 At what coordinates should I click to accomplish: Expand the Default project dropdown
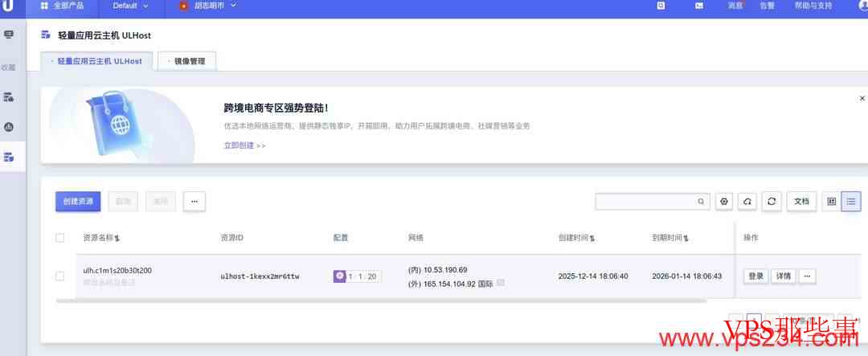tap(131, 6)
